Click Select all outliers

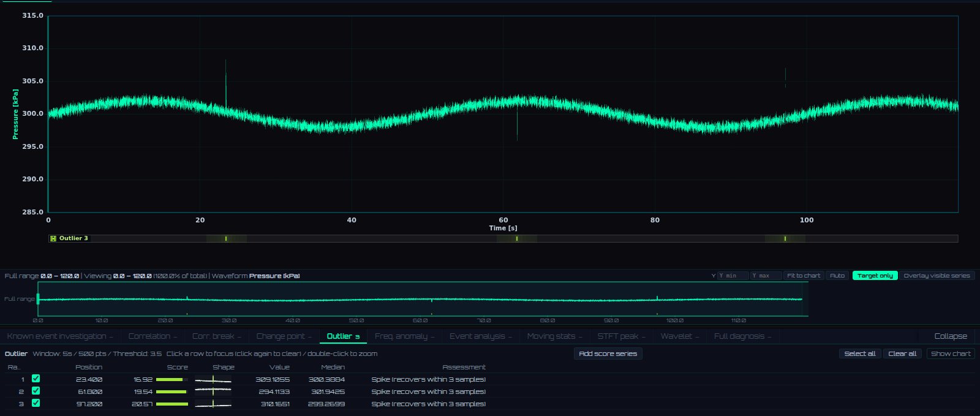pyautogui.click(x=860, y=354)
